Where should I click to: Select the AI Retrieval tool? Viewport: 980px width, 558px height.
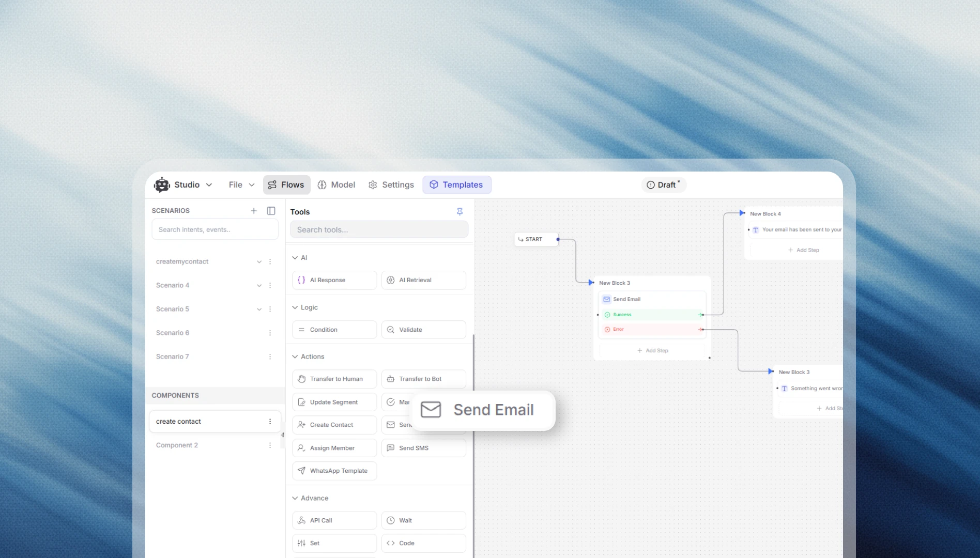coord(423,280)
